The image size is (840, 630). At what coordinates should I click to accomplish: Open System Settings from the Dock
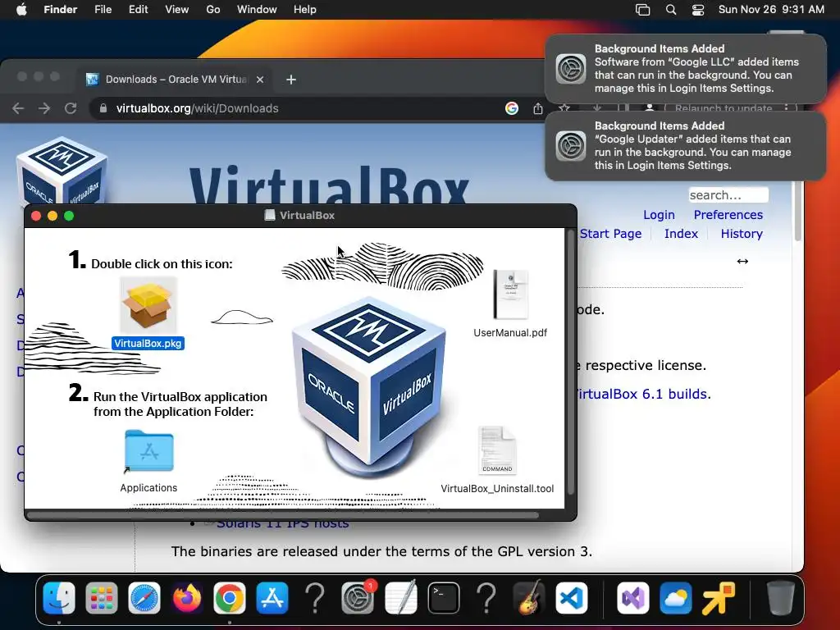pyautogui.click(x=358, y=598)
